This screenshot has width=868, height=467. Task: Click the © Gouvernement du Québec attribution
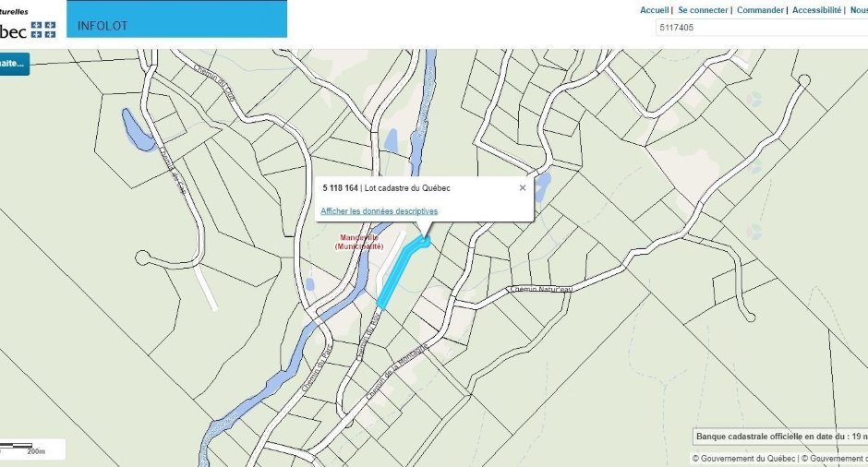[743, 459]
